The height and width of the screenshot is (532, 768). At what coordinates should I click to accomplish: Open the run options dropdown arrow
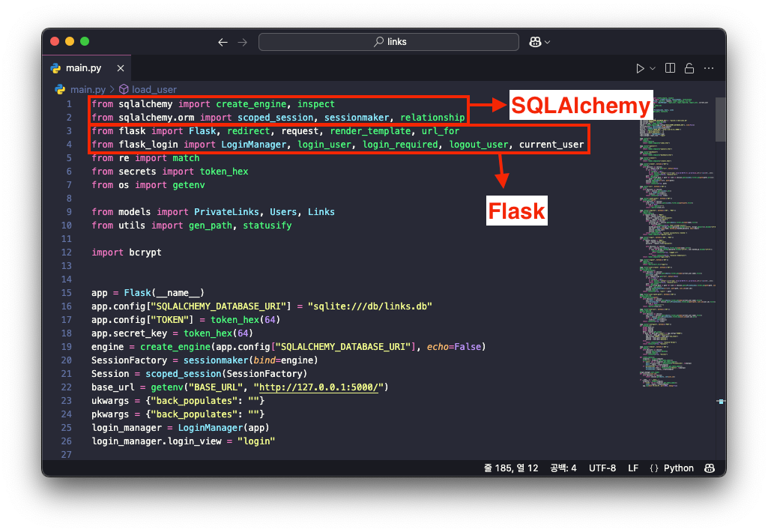(x=653, y=68)
